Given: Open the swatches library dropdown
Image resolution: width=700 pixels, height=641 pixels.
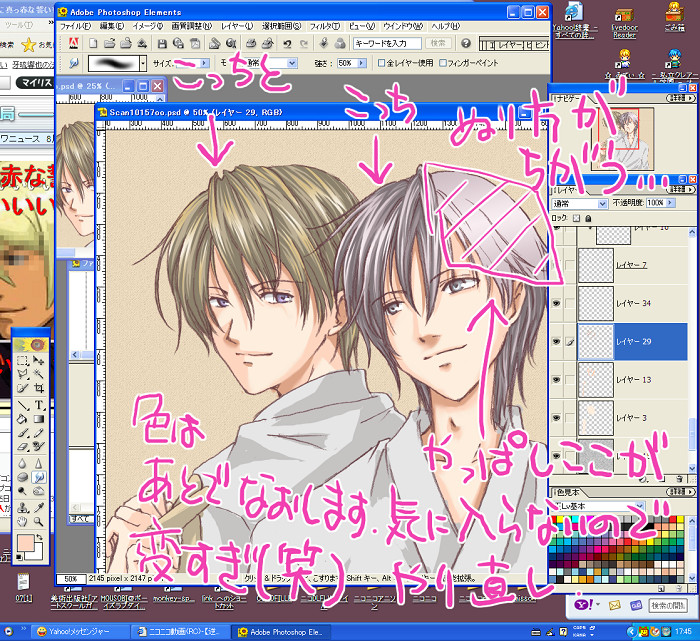Looking at the screenshot, I should coord(640,506).
